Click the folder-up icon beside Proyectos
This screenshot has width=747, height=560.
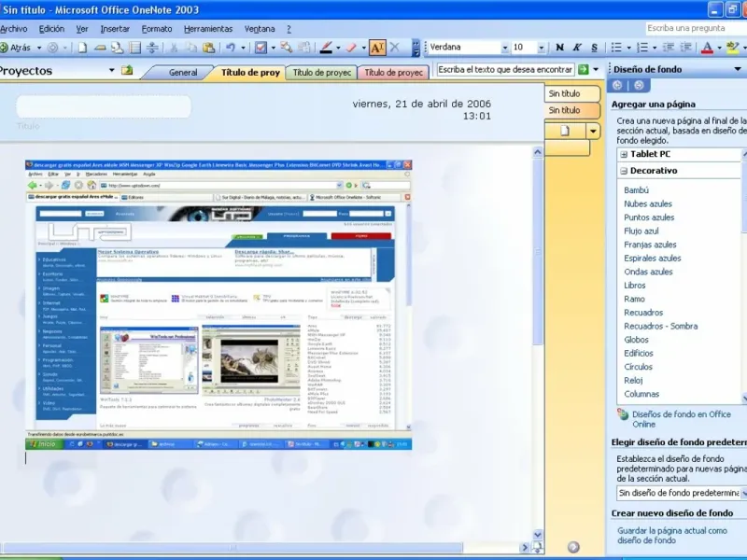click(x=127, y=71)
